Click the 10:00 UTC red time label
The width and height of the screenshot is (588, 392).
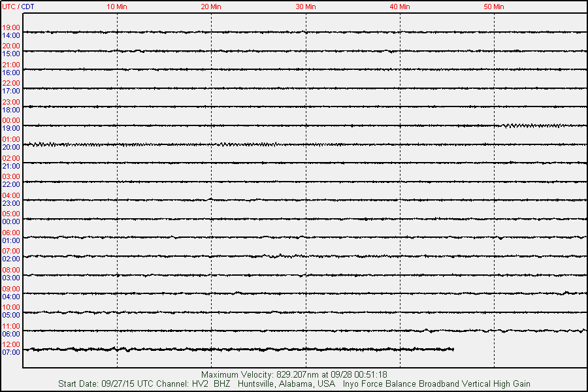(11, 307)
